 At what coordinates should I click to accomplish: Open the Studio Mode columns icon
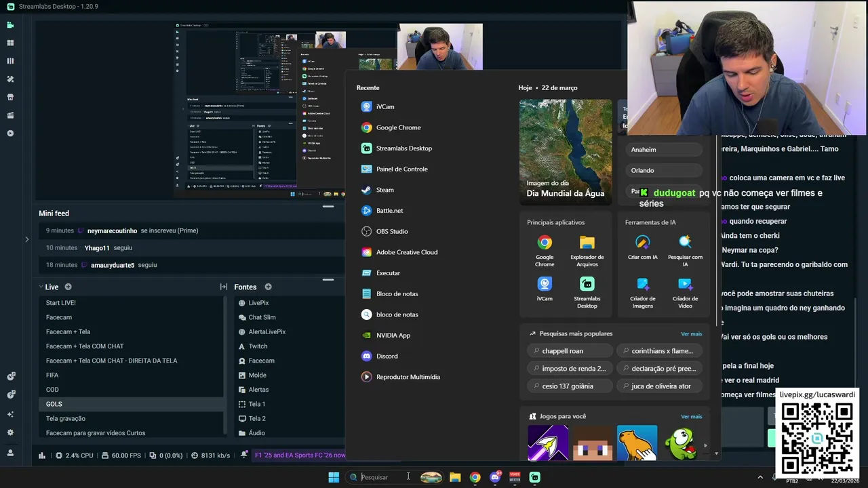point(10,61)
